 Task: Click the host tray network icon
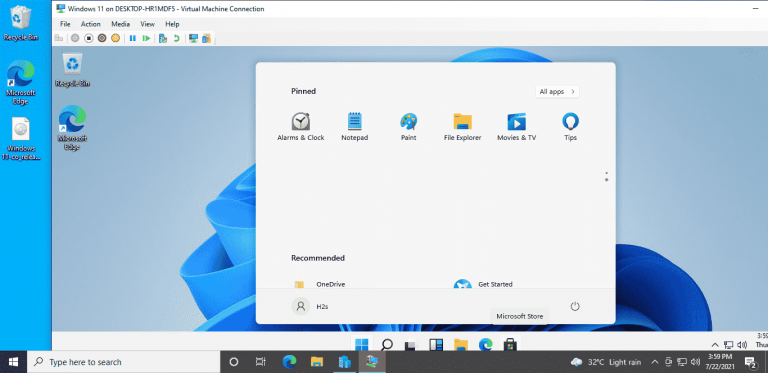[x=681, y=362]
